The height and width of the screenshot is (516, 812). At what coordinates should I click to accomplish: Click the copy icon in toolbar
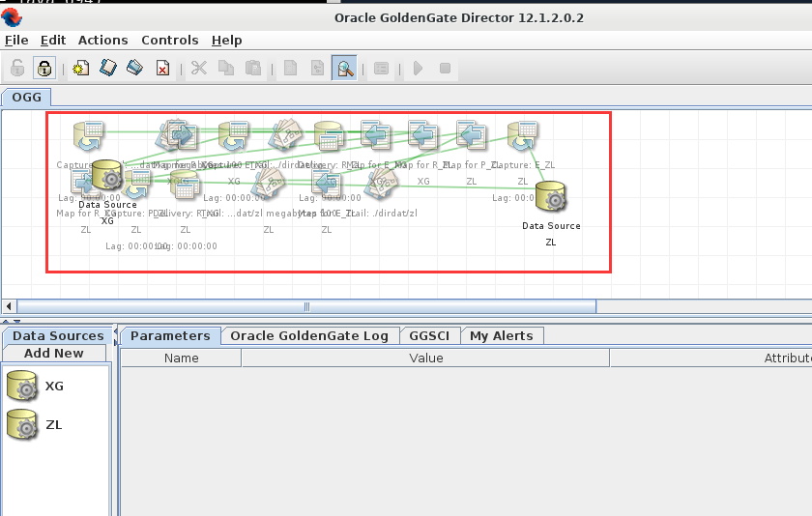point(226,68)
